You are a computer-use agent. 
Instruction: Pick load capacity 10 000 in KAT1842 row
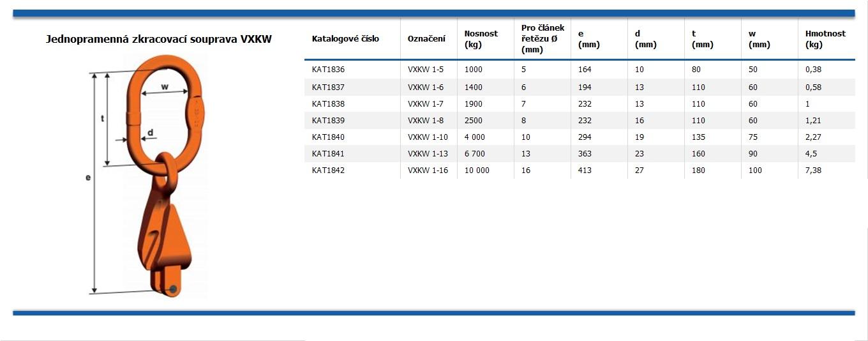tap(477, 170)
